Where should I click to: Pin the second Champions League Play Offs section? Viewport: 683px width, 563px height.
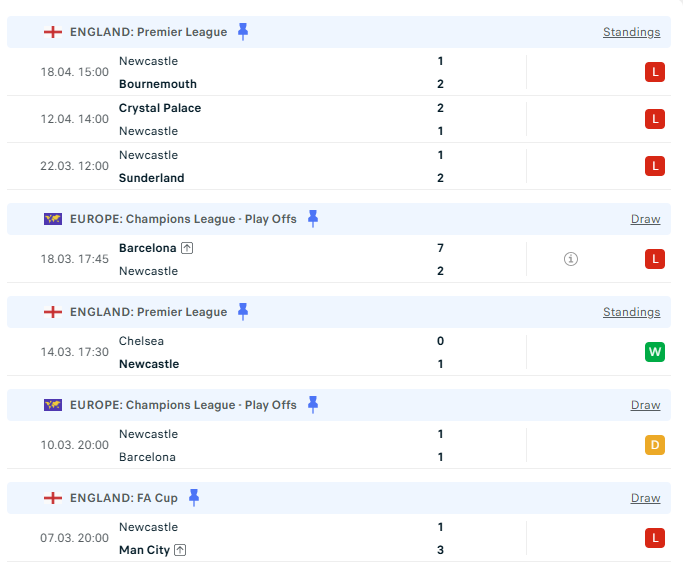313,404
